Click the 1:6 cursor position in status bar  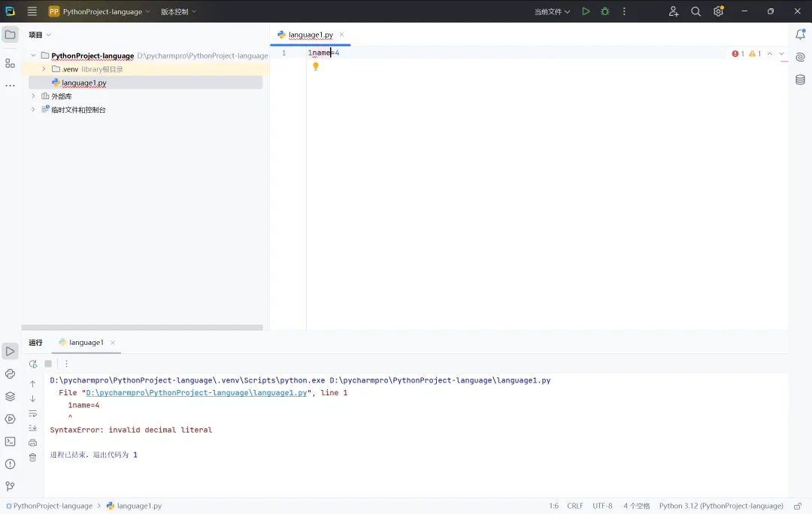click(553, 506)
